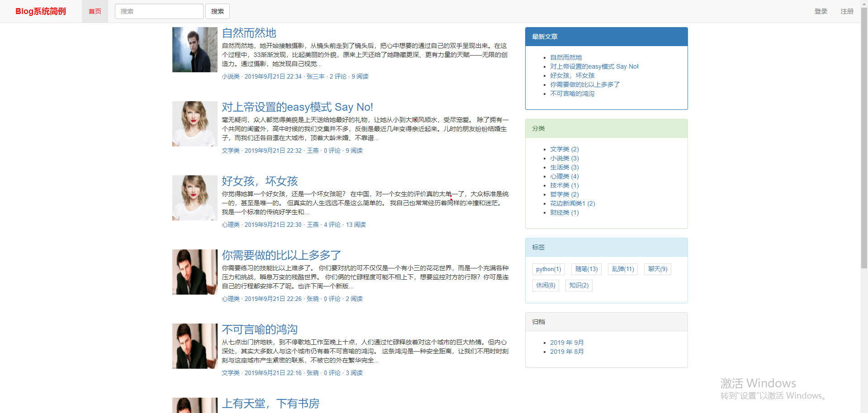
Task: Open 4 评论 comments of 好女孩，坏女孩
Action: coord(332,225)
